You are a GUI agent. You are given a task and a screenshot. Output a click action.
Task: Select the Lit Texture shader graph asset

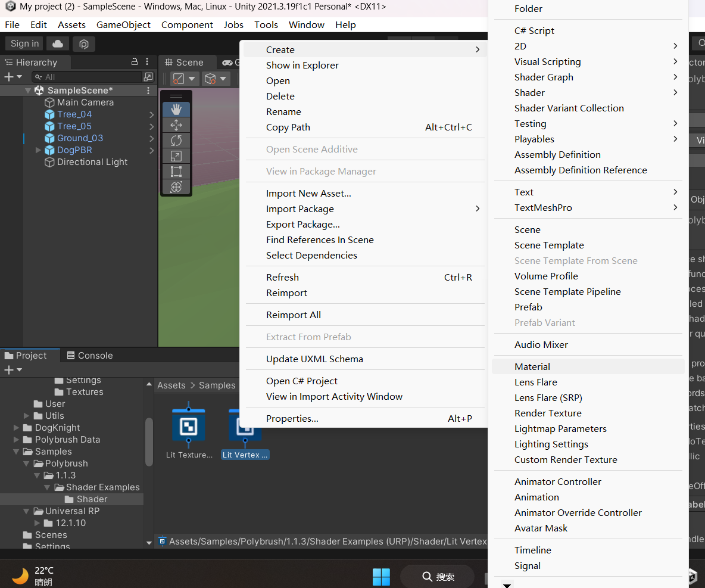[x=189, y=431]
